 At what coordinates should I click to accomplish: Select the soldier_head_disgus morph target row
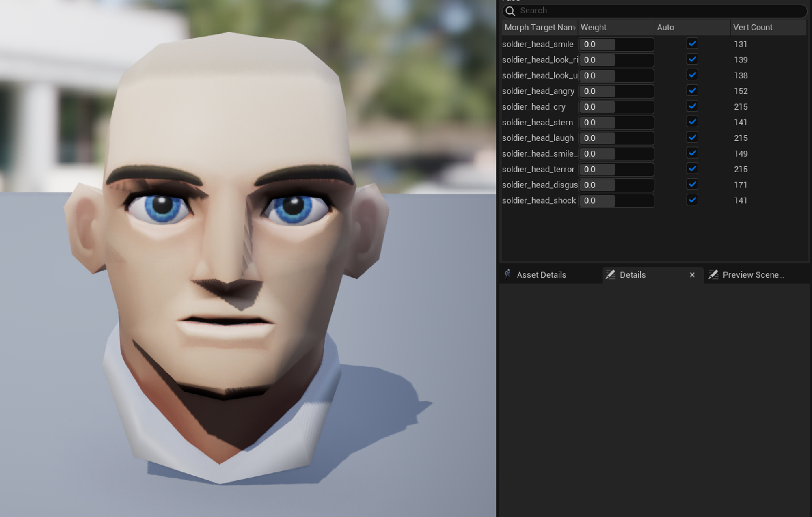(x=540, y=185)
